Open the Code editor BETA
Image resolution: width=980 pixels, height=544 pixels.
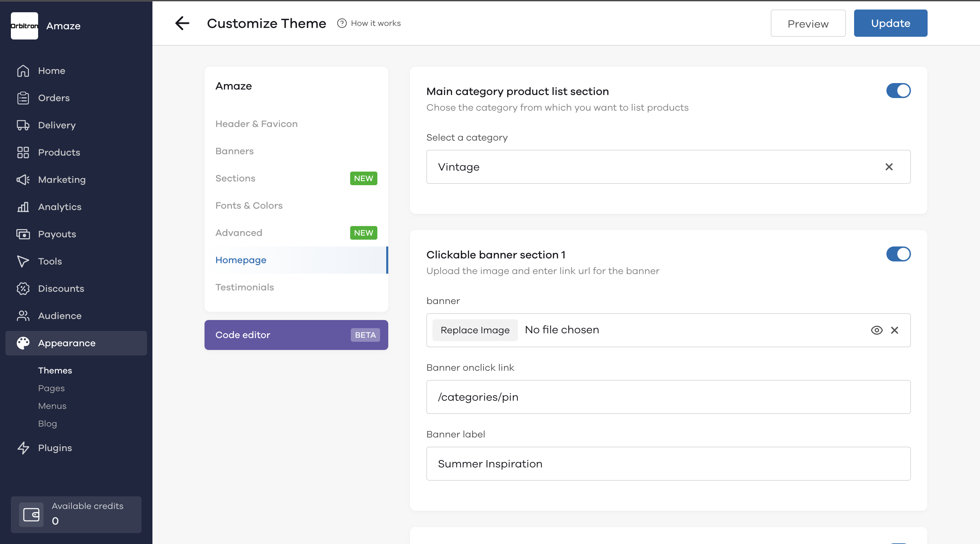(296, 335)
